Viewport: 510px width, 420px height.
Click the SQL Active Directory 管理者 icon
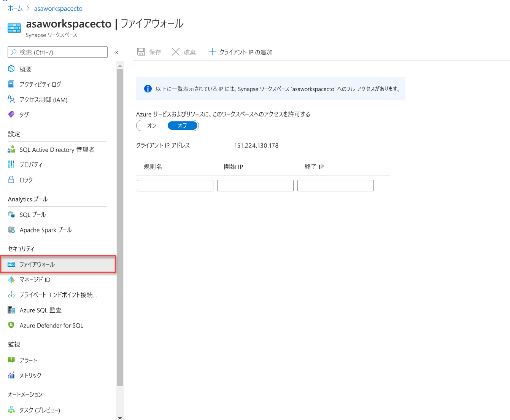tap(11, 149)
